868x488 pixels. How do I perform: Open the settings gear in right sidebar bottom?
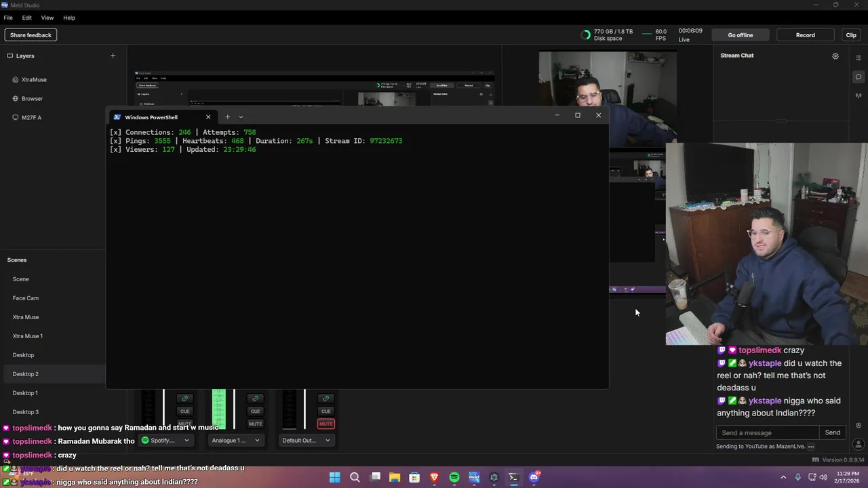pos(859,426)
